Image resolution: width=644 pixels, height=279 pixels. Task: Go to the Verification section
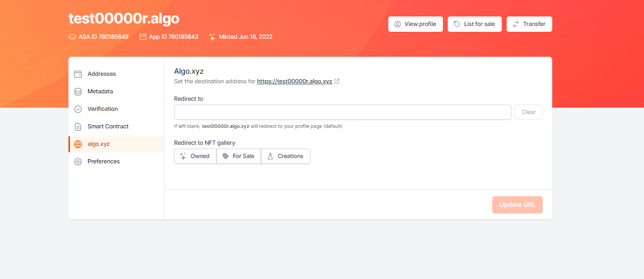pyautogui.click(x=102, y=109)
